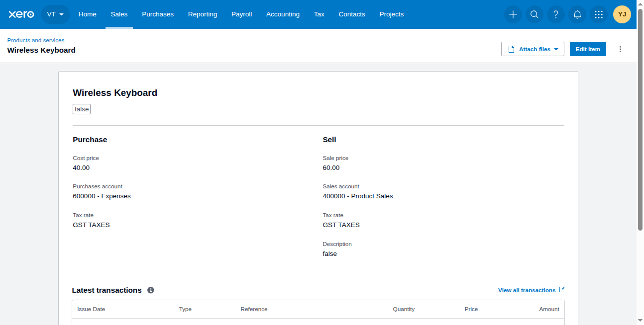Open the help question mark icon
The height and width of the screenshot is (325, 644).
tap(556, 14)
